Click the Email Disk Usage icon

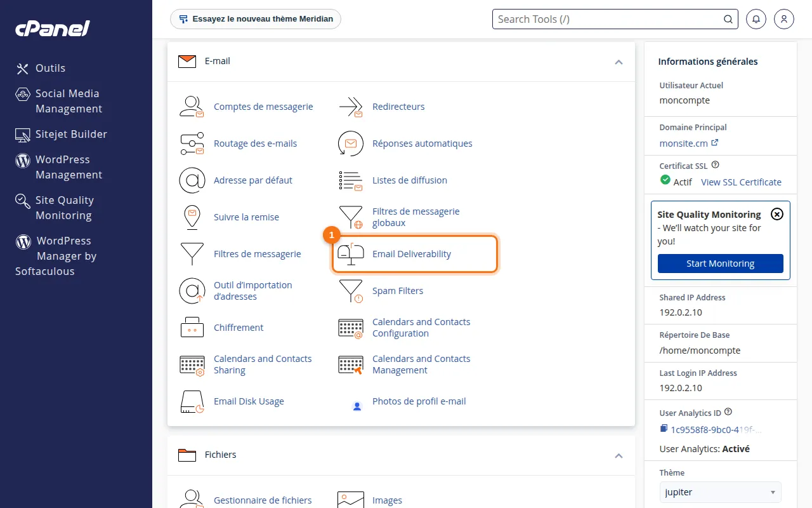pos(192,401)
